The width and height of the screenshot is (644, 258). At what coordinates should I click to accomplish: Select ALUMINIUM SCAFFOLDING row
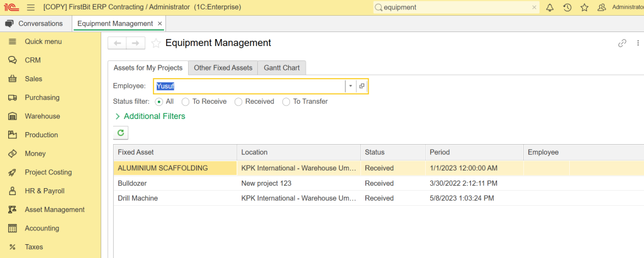tap(379, 168)
